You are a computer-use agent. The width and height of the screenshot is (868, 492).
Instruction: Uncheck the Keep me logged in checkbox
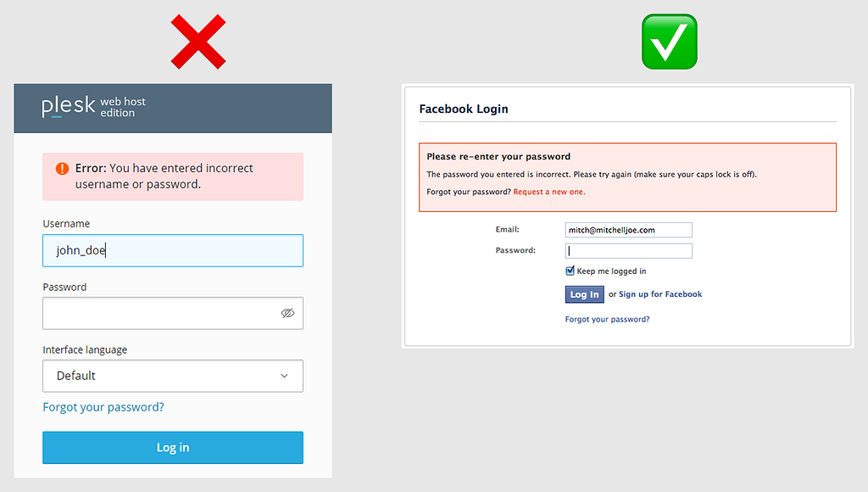coord(570,271)
